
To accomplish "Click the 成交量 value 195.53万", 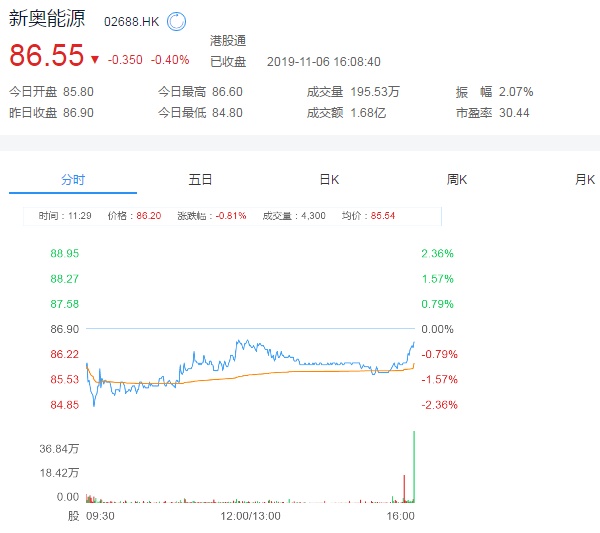I will (376, 92).
